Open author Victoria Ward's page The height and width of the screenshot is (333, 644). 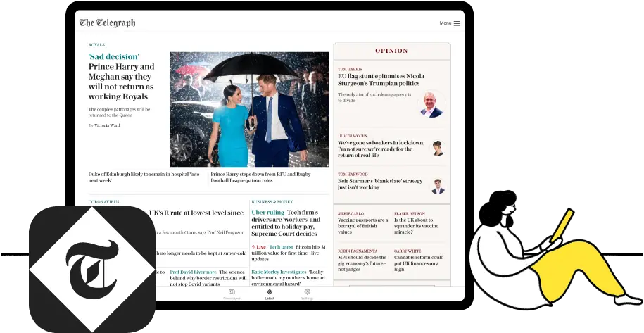click(107, 125)
